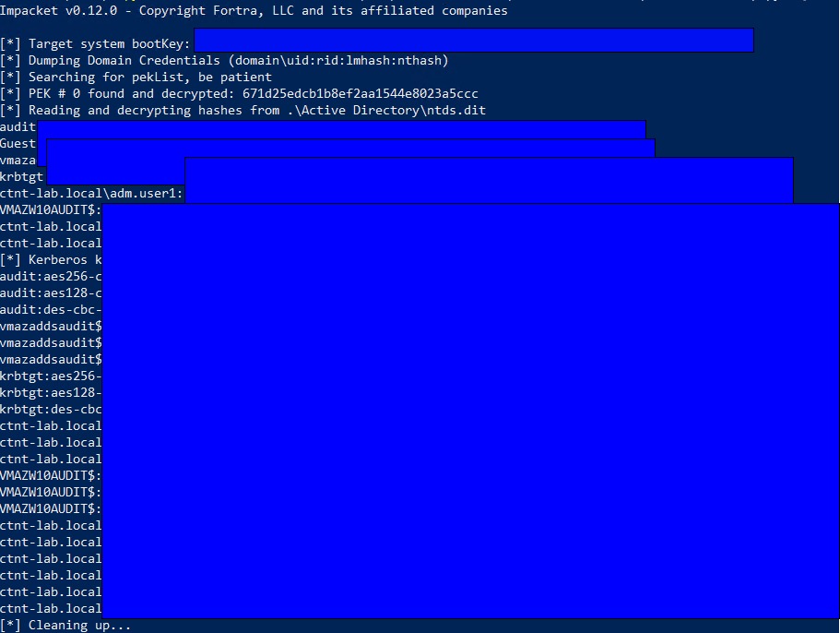
Task: Click the Impacket v0.12.0 copyright line
Action: [x=254, y=11]
